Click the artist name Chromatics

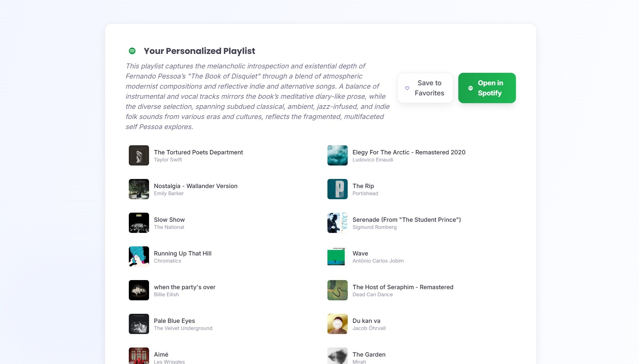click(168, 261)
